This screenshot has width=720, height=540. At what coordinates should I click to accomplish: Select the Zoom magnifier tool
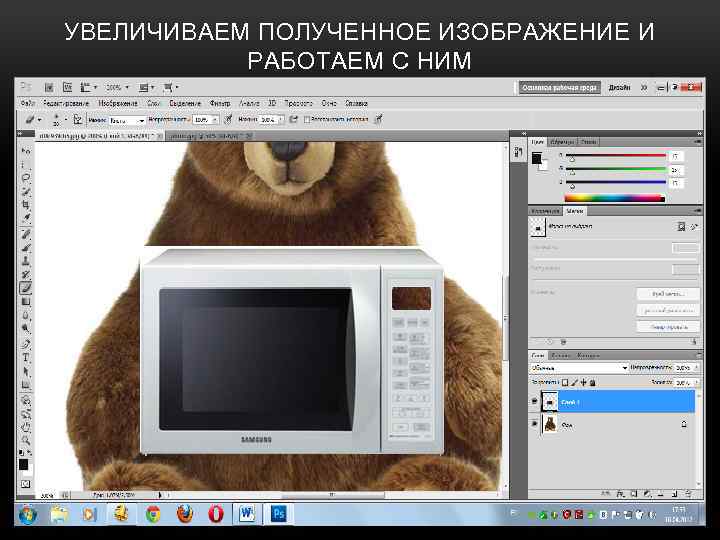point(26,441)
